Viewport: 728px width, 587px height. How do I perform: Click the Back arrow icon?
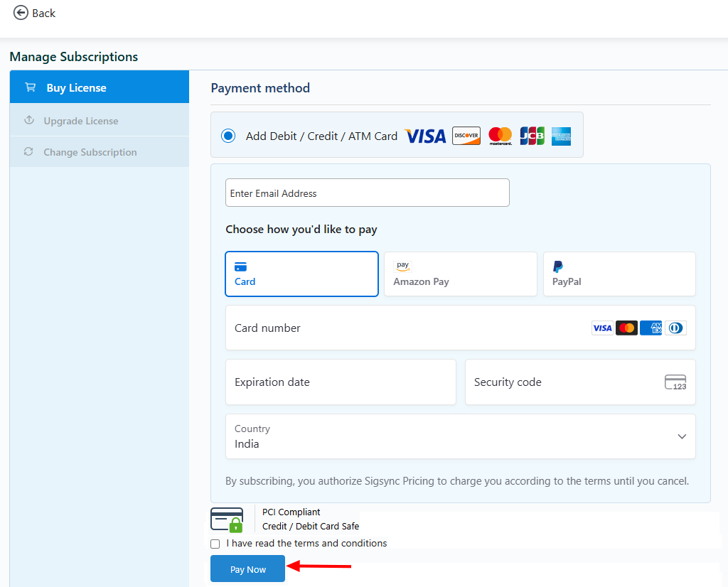point(21,13)
